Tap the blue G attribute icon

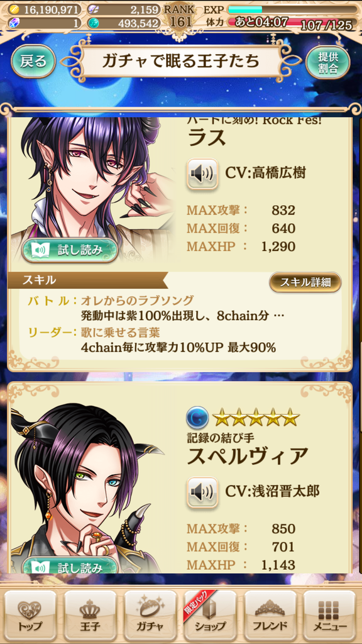(197, 417)
